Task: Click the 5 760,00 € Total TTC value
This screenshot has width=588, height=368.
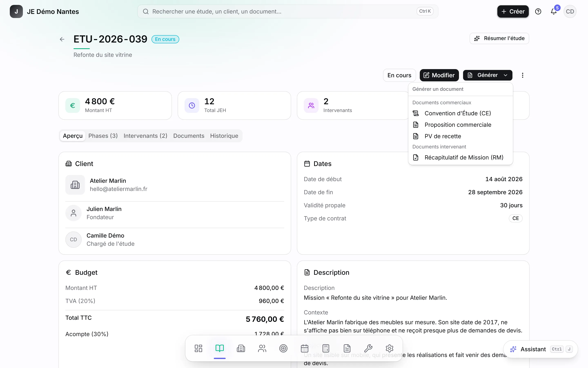Action: [x=265, y=319]
